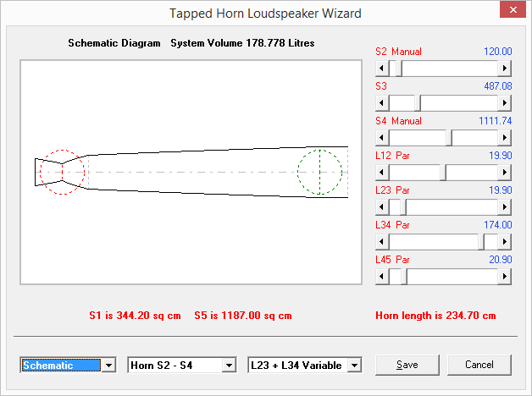Screen dimensions: 532x396
Task: Click the S3 label
Action: coord(381,86)
